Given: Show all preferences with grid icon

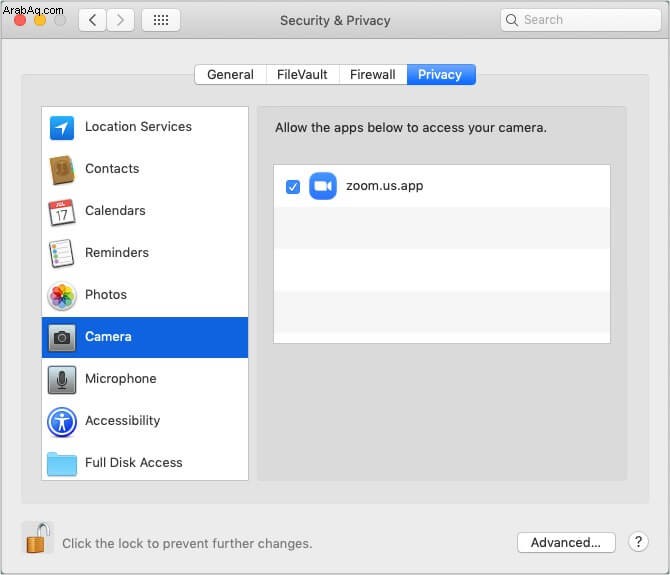Looking at the screenshot, I should pyautogui.click(x=161, y=20).
